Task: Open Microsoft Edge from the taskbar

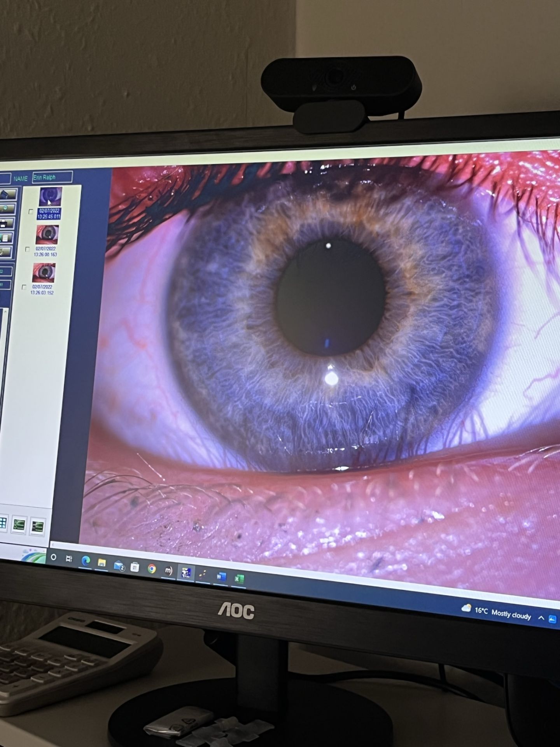Action: [85, 561]
